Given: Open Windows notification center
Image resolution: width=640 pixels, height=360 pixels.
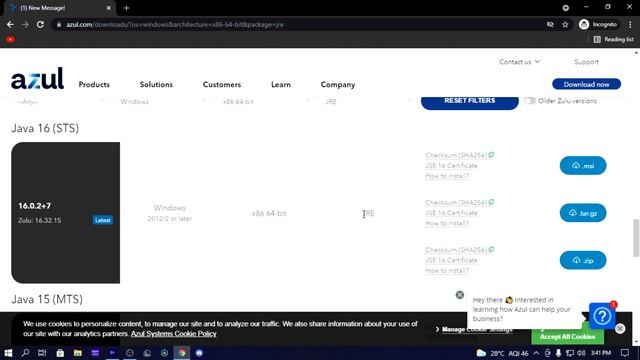Looking at the screenshot, I should (x=625, y=353).
